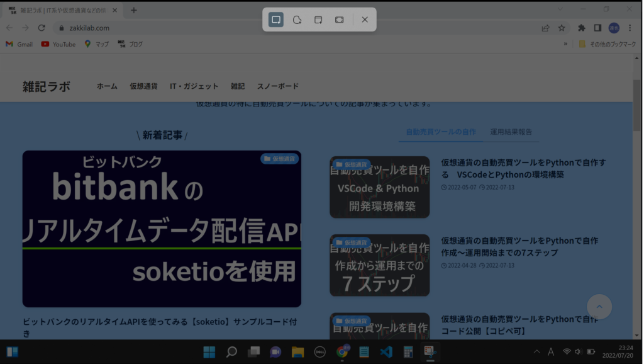This screenshot has height=364, width=644.
Task: Open the battery tray icon
Action: (x=591, y=352)
